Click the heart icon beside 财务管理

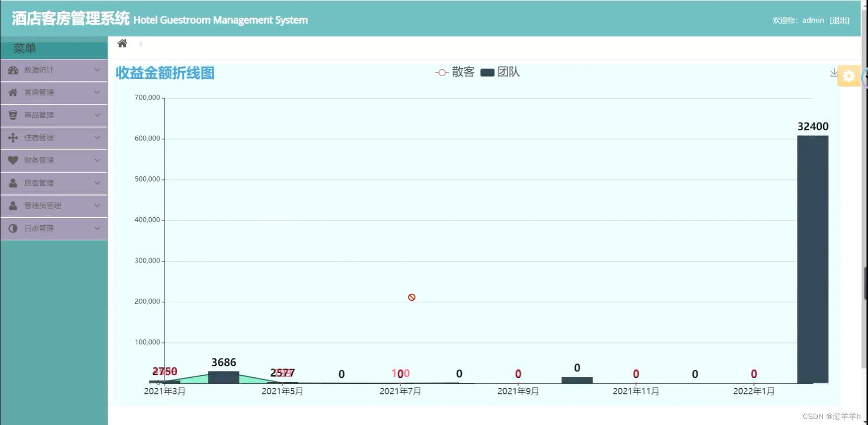coord(13,160)
